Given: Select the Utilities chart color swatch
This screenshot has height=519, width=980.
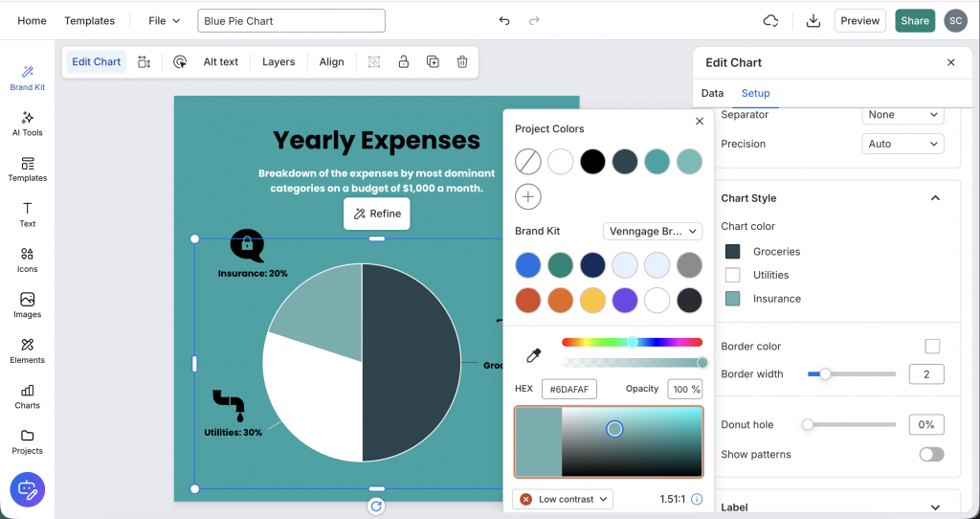Looking at the screenshot, I should click(732, 275).
